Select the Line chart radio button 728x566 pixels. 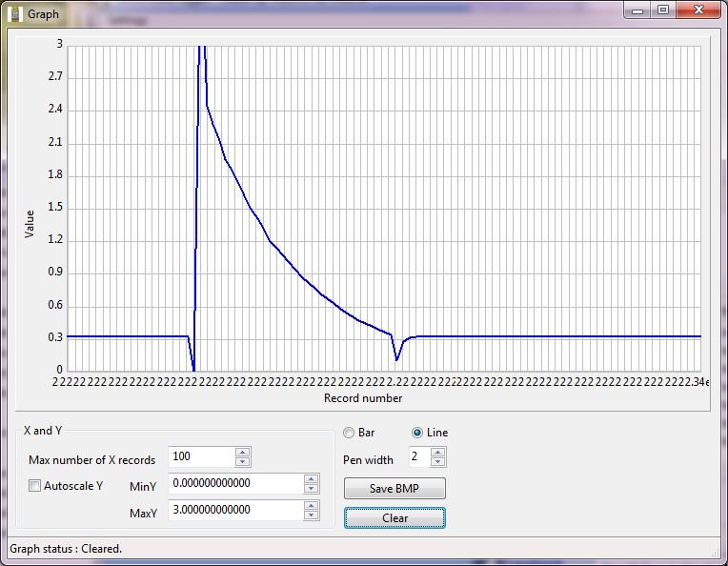[418, 433]
